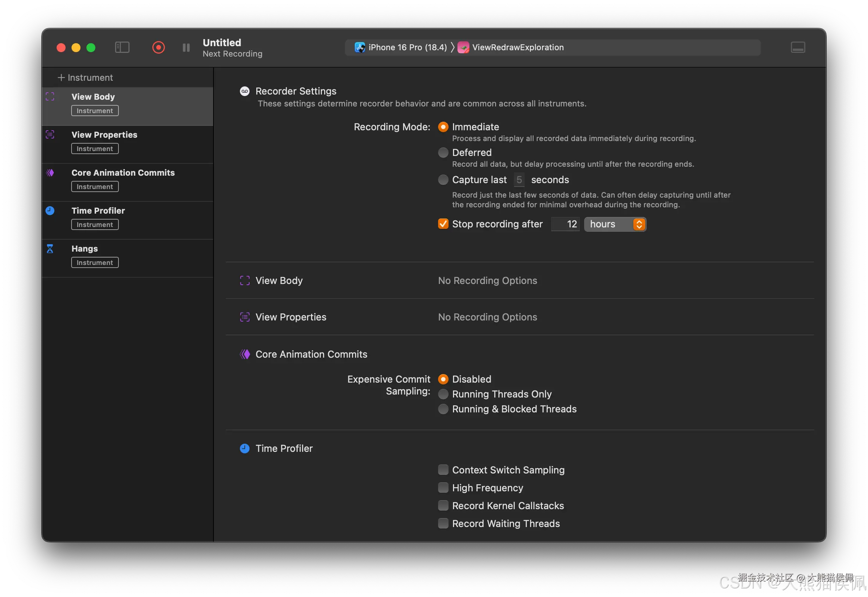Click the Capture last seconds number field
Viewport: 868px width, 597px height.
click(519, 180)
